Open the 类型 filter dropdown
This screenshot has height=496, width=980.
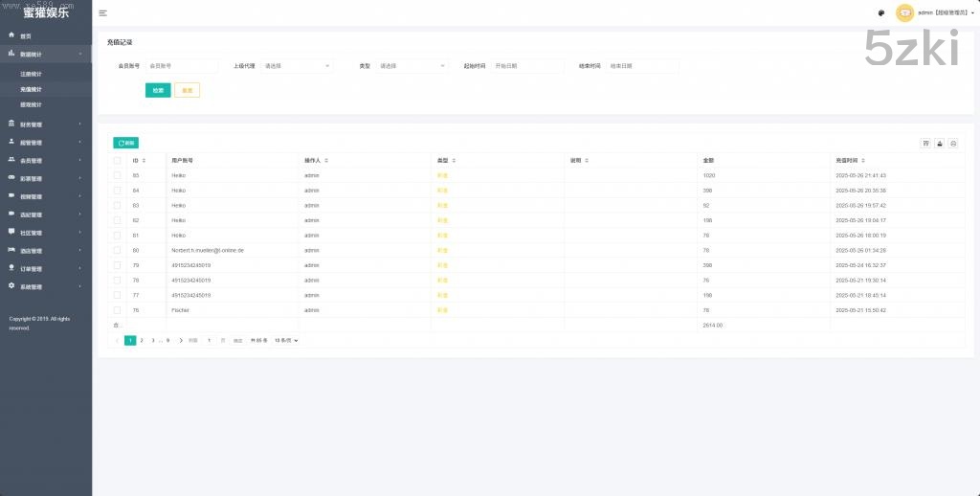tap(412, 66)
